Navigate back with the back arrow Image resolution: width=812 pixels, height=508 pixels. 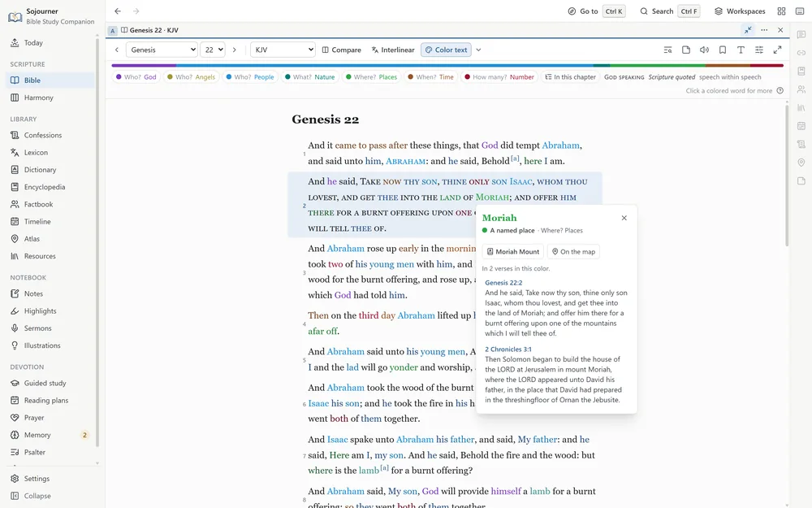118,11
